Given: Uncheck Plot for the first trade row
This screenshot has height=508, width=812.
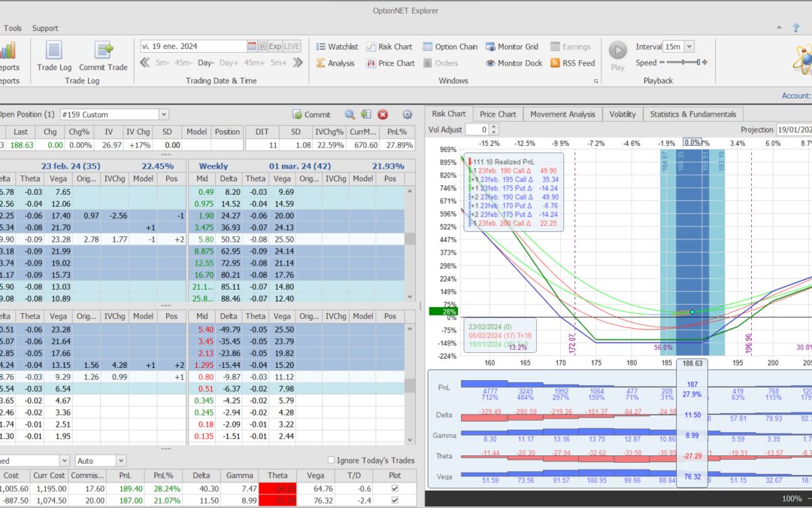Looking at the screenshot, I should pyautogui.click(x=395, y=488).
